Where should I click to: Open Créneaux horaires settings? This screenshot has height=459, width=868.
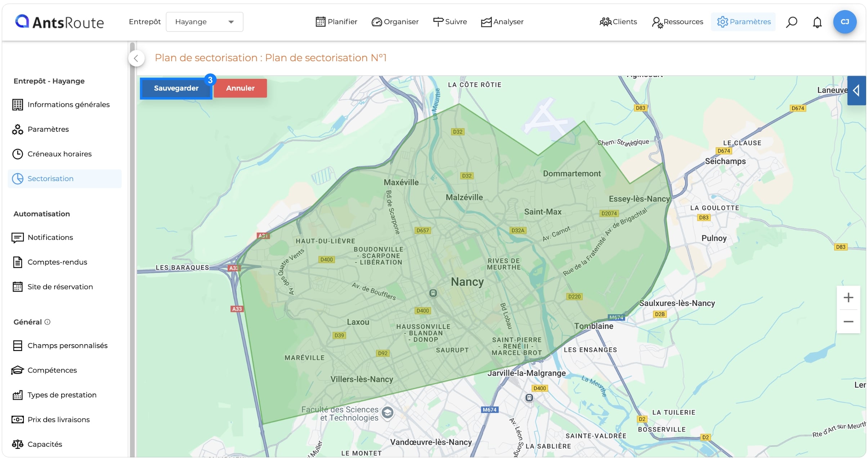[x=64, y=154]
